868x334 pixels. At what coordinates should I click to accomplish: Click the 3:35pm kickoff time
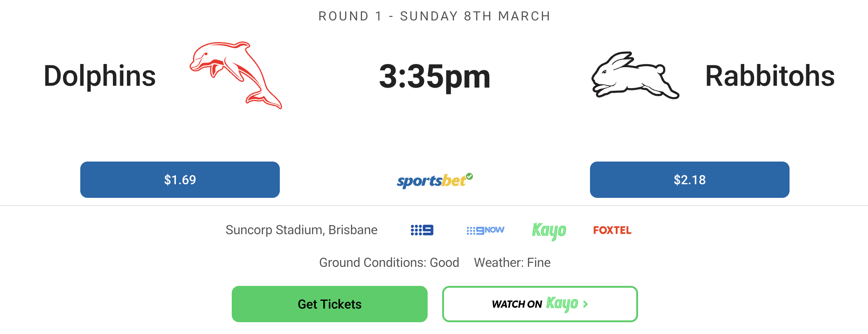pos(434,76)
